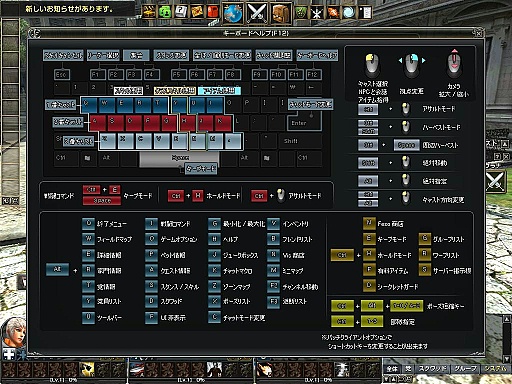The width and height of the screenshot is (512, 384).
Task: Click the new announcement notice text
Action: (x=69, y=9)
